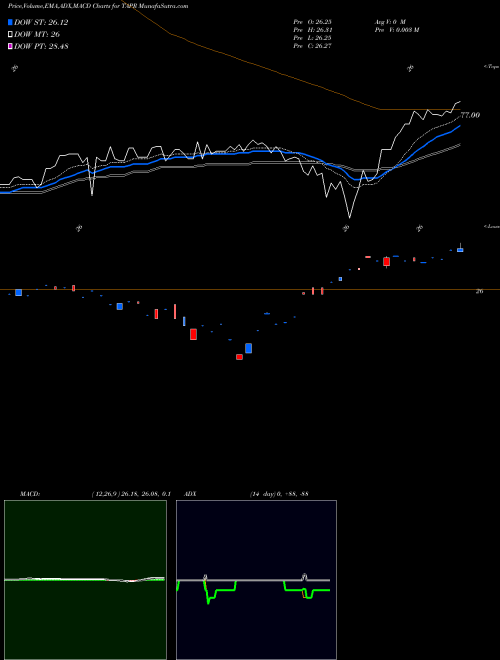Click the large blue candlestick next to the lowest red candle
500x660 pixels.
[248, 348]
